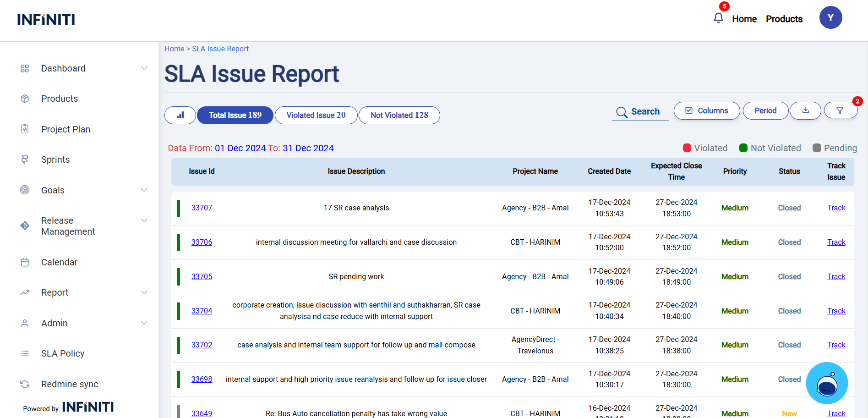Click the download report icon
Viewport: 868px width, 418px height.
coord(805,110)
